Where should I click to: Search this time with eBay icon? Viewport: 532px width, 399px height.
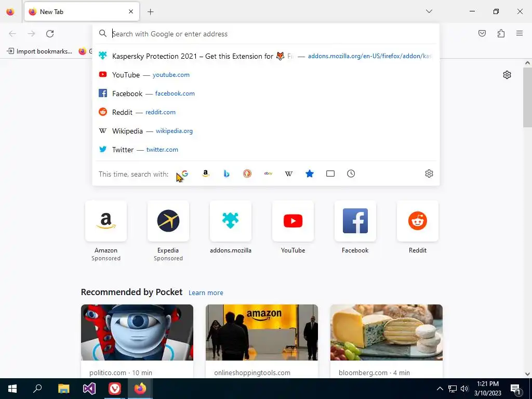(268, 174)
